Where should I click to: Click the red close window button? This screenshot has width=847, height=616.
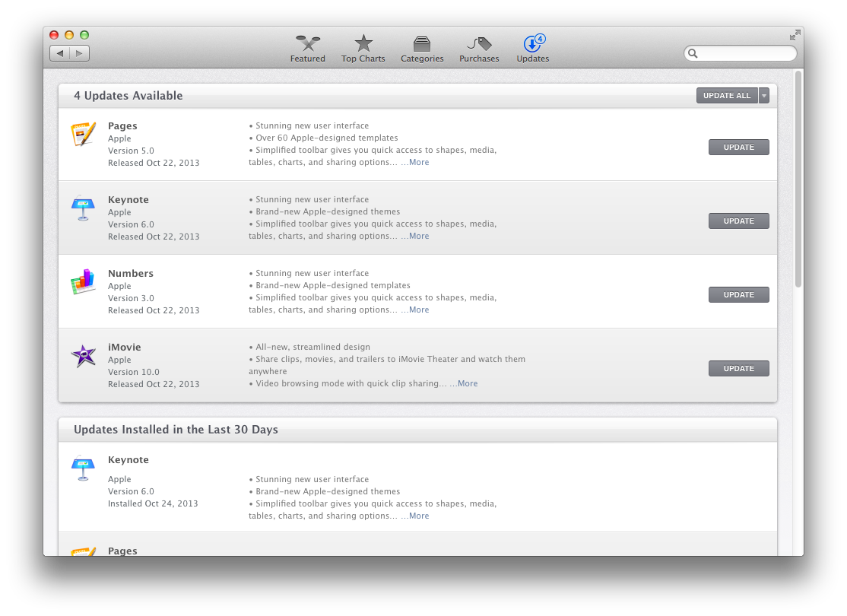[54, 35]
